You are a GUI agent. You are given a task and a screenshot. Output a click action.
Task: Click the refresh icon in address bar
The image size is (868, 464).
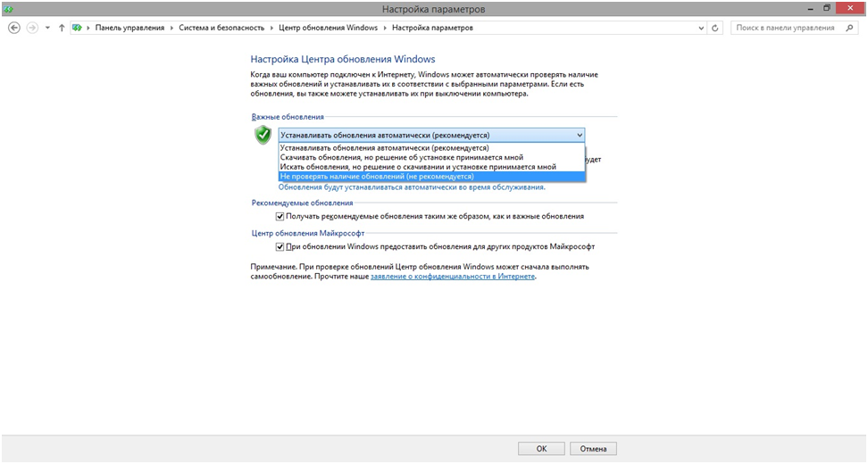(x=715, y=28)
